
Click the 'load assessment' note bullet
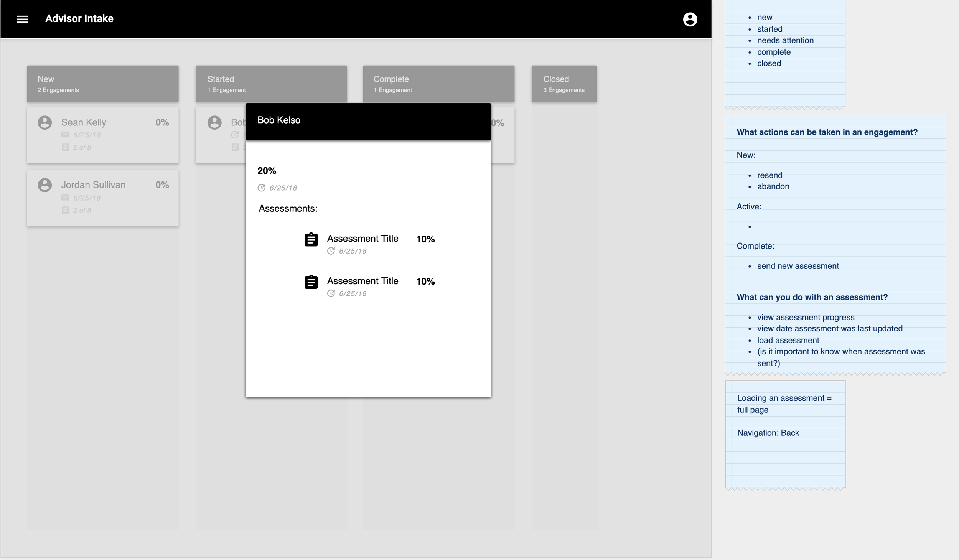point(788,340)
